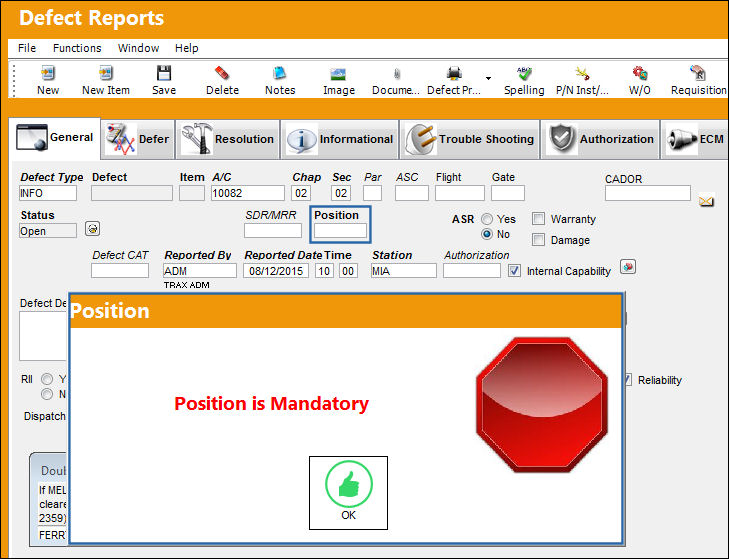The height and width of the screenshot is (559, 729).
Task: Click the A/C field showing 10082
Action: pos(248,193)
